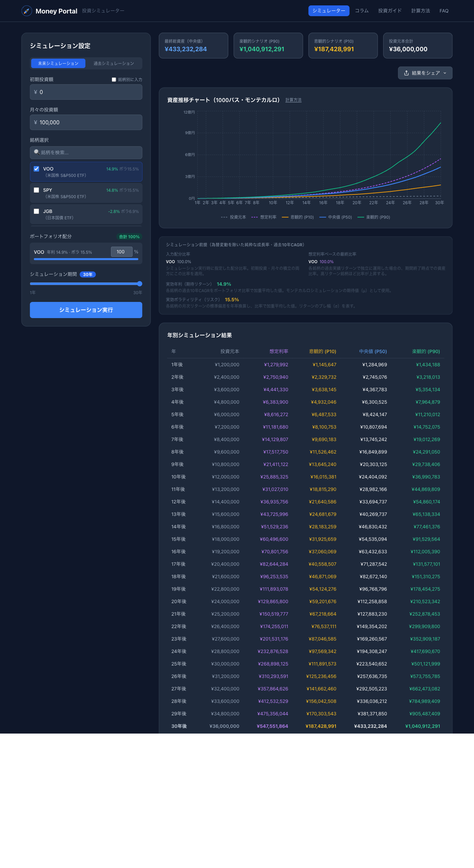Click the 合計 100% badge
Viewport: 474px width, 868px height.
(x=129, y=237)
